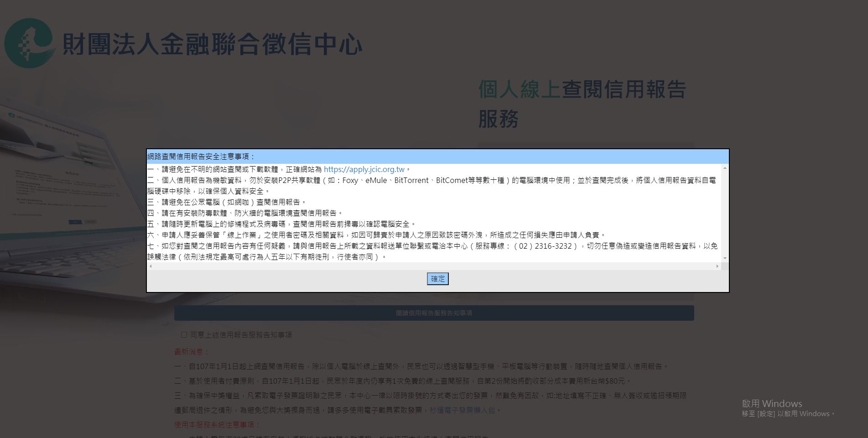Click the scroll-down arrow in the notice box
Viewport: 868px width, 438px height.
(x=725, y=258)
